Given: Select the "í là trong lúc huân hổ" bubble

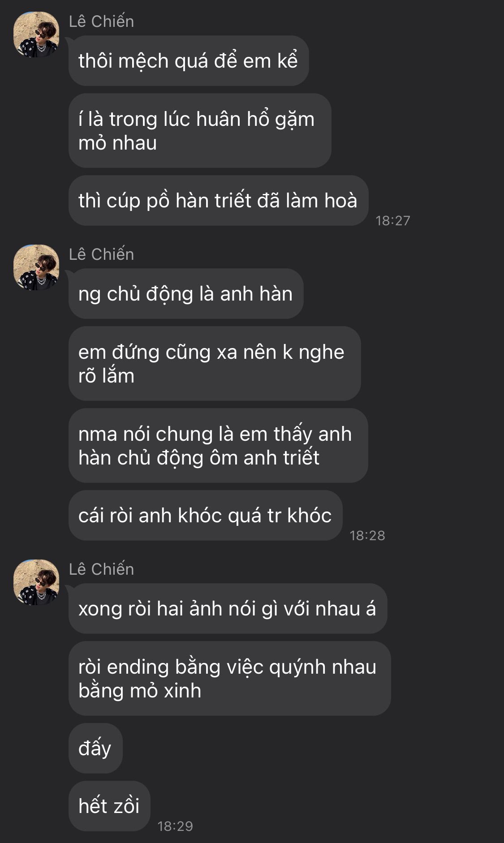Looking at the screenshot, I should click(x=200, y=131).
